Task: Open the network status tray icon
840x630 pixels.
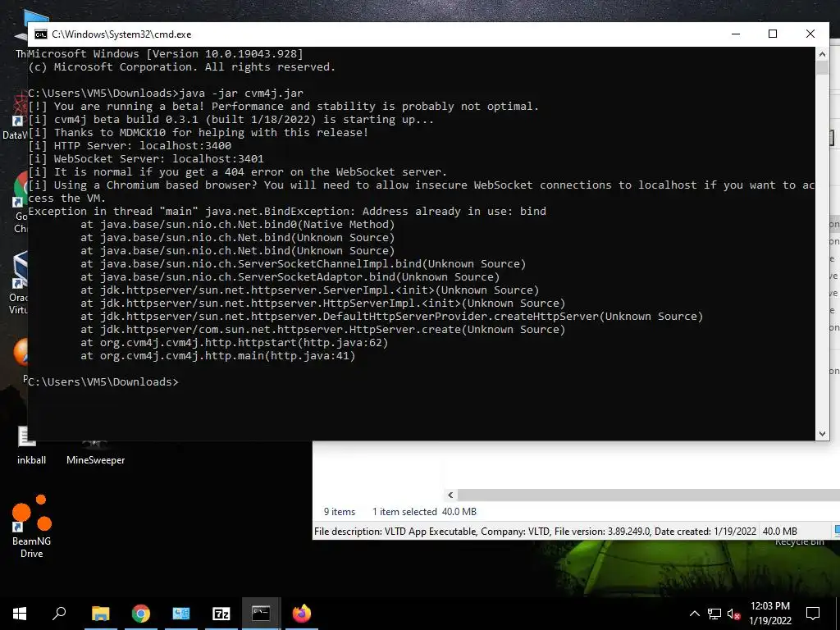Action: point(714,614)
